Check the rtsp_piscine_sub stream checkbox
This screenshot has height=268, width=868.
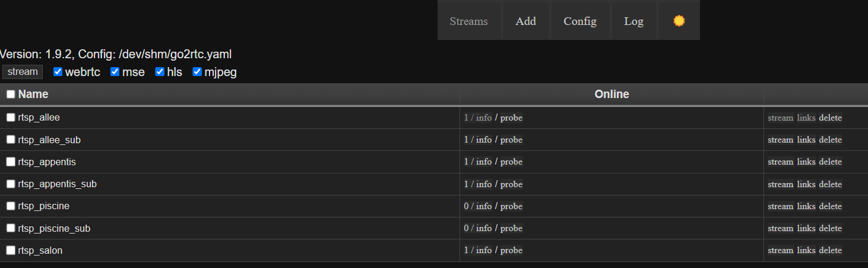pos(11,228)
